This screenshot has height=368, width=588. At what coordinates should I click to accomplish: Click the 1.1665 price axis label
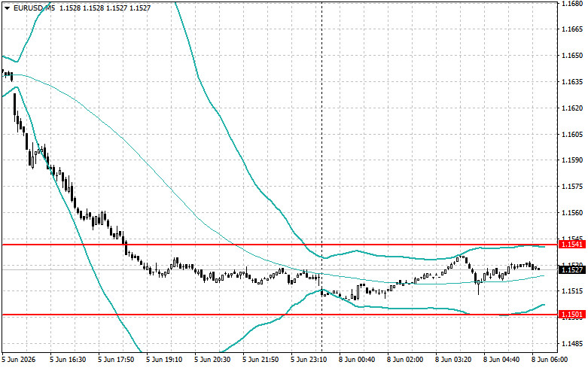point(572,29)
